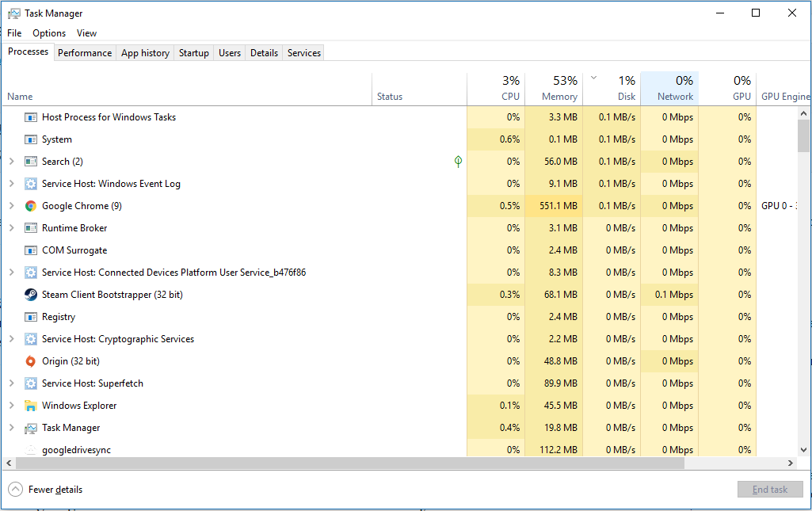Sort processes by Disk column
This screenshot has height=511, width=812.
pyautogui.click(x=612, y=89)
